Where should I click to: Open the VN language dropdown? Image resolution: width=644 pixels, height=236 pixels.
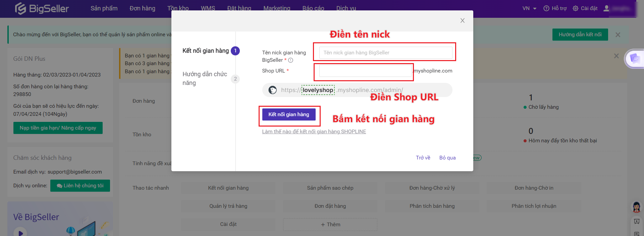click(529, 8)
